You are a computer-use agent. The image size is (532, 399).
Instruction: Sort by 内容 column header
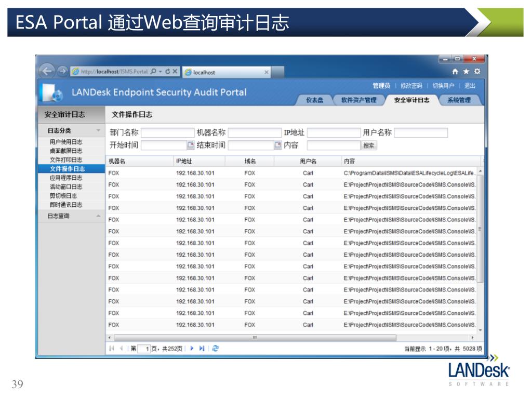coord(411,161)
